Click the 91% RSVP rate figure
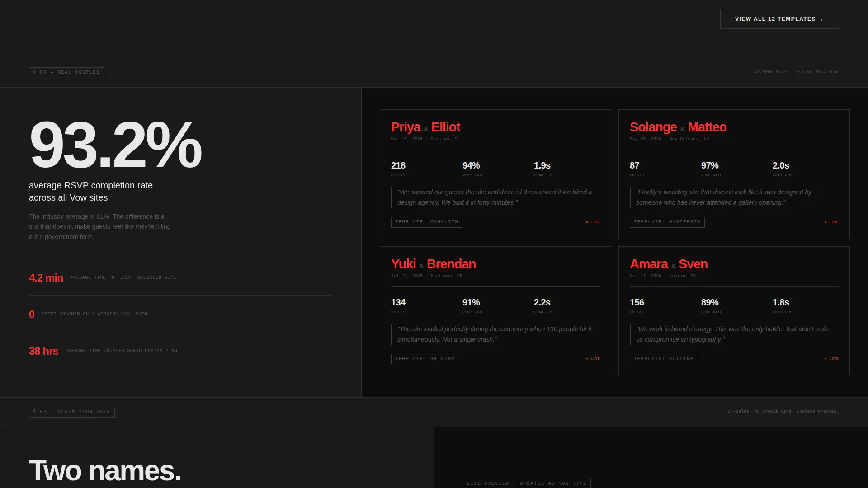 click(x=471, y=302)
